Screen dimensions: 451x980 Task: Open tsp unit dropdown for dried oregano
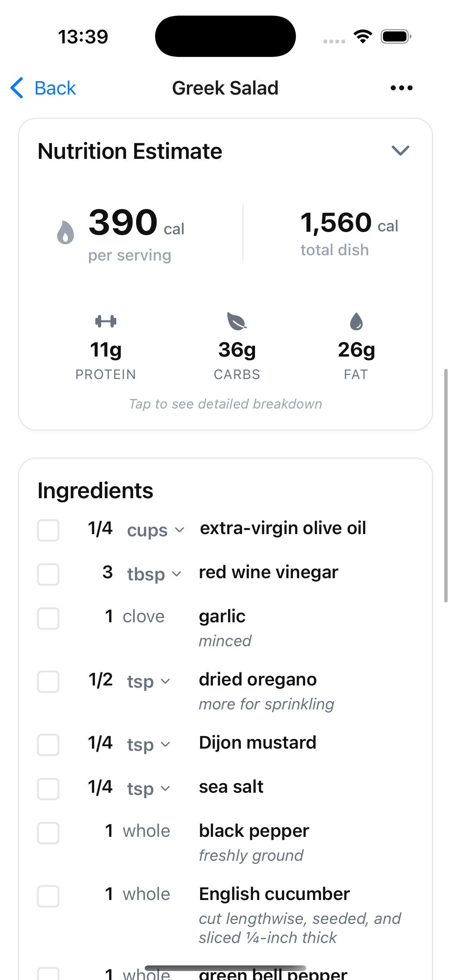pos(148,681)
